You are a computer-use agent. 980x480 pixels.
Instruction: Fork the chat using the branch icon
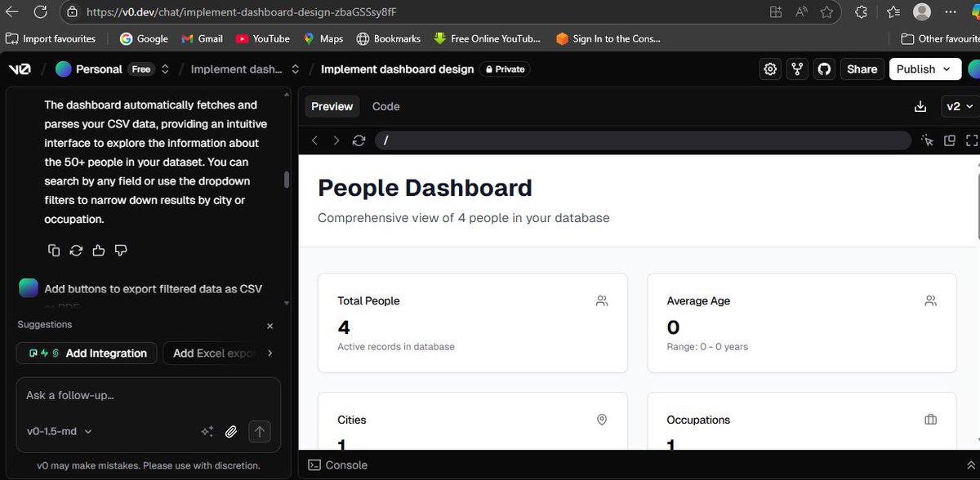pyautogui.click(x=797, y=69)
